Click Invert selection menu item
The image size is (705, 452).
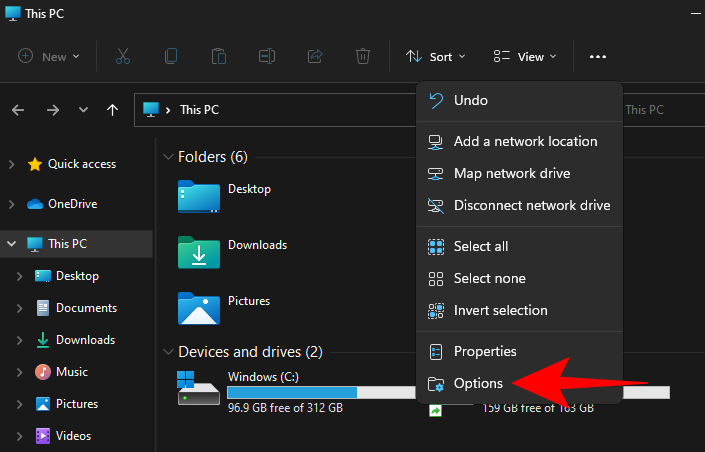(x=500, y=310)
